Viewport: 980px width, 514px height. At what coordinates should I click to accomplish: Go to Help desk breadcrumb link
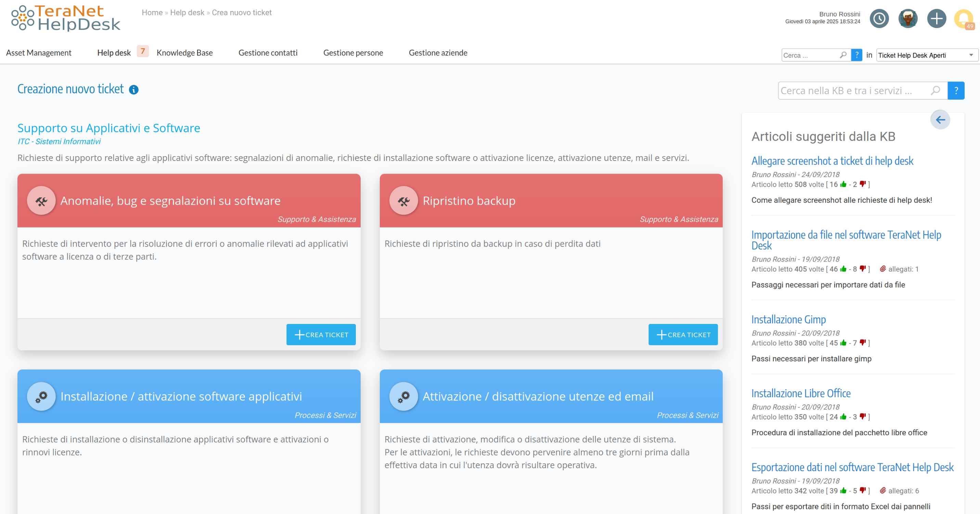click(x=187, y=13)
